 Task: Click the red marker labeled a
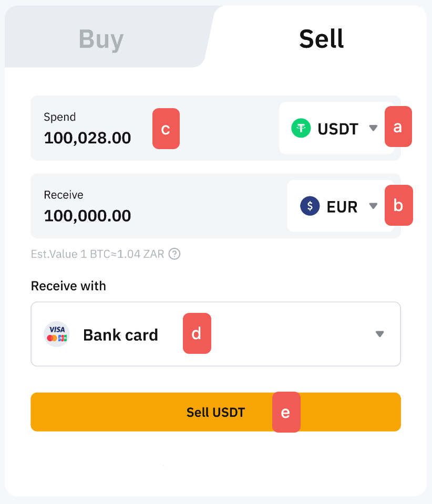point(398,127)
